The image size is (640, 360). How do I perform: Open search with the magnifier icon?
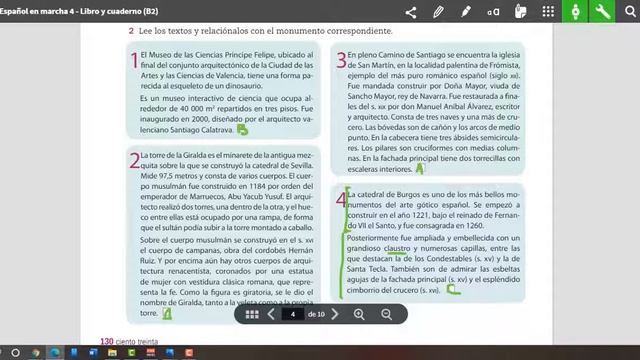[x=630, y=11]
